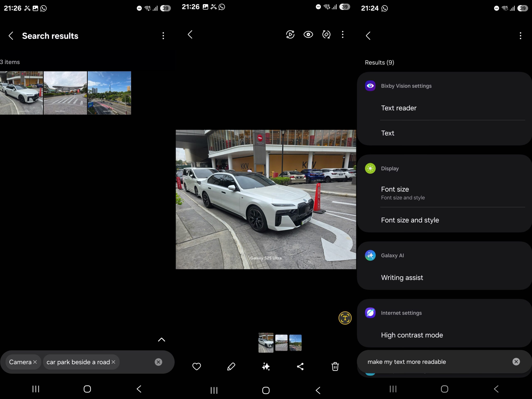Open the blue sky road thumbnail
The width and height of the screenshot is (532, 399).
click(x=109, y=93)
